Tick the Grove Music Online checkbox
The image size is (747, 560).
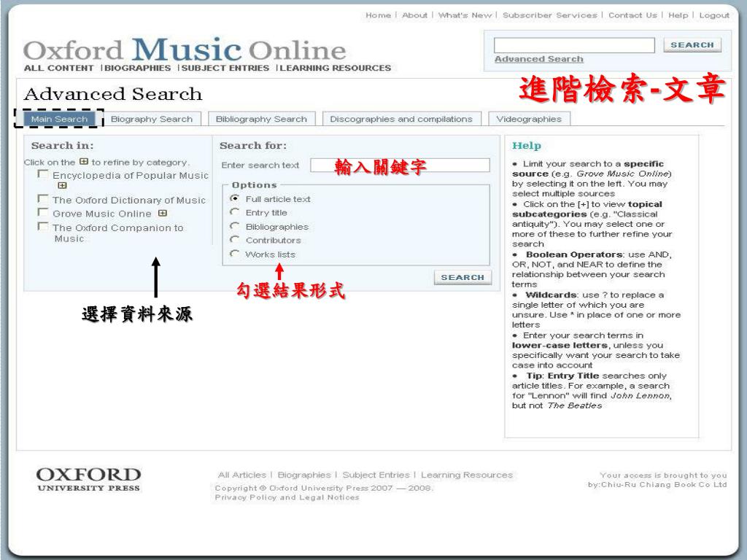click(x=43, y=212)
